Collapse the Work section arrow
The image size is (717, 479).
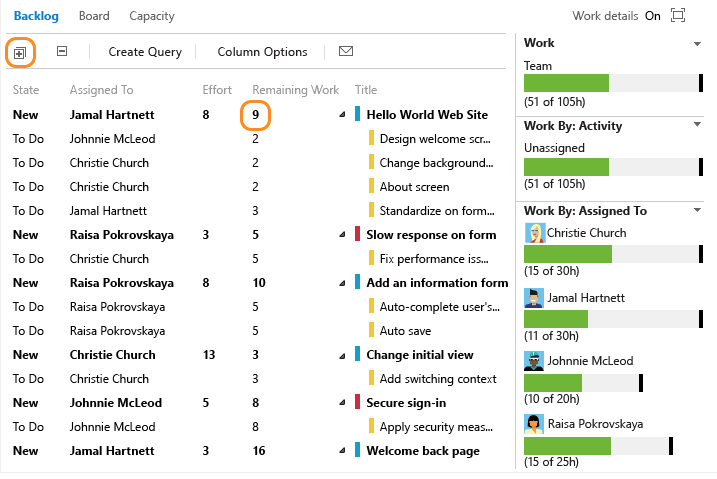coord(697,44)
